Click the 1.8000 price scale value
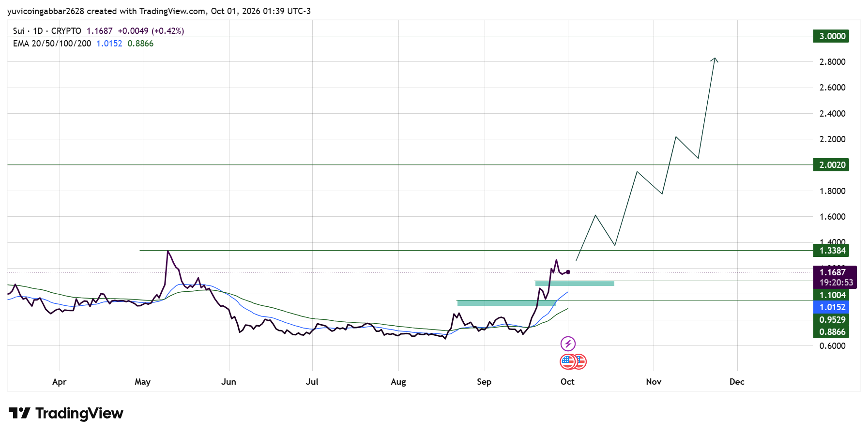 tap(832, 191)
